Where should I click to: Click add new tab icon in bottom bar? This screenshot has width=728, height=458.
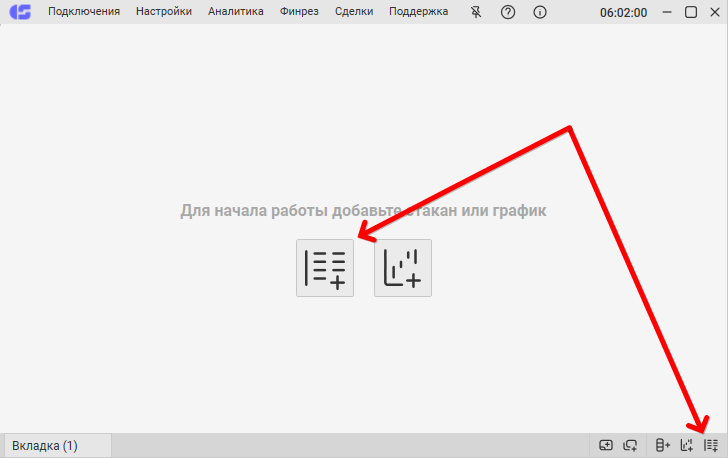[x=606, y=445]
